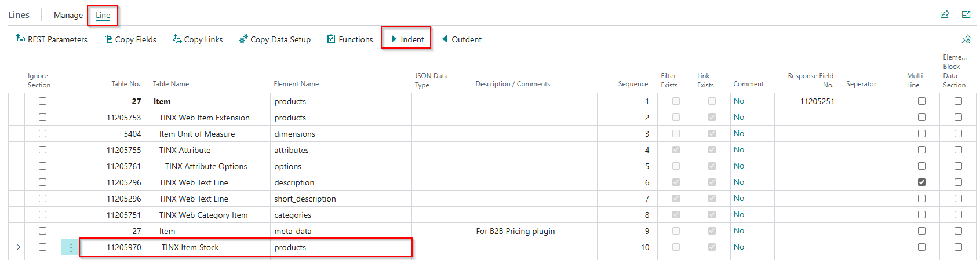
Task: Select Copy Links toolbar action
Action: click(x=197, y=39)
